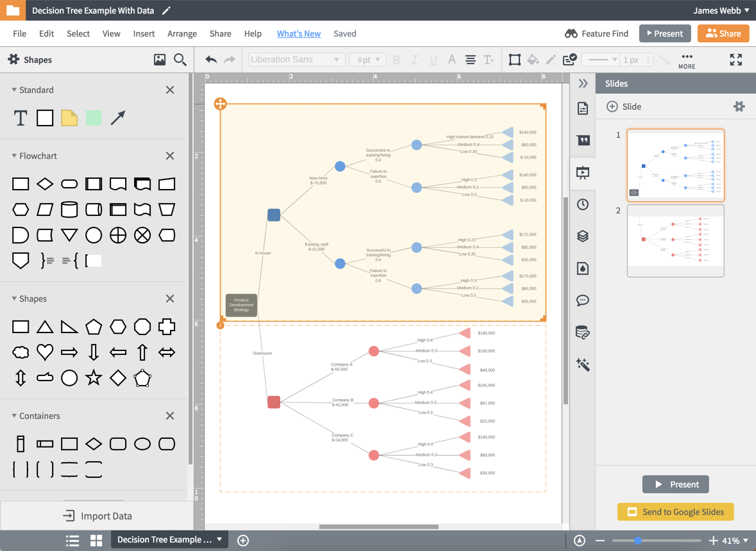Open the View menu

coord(112,34)
